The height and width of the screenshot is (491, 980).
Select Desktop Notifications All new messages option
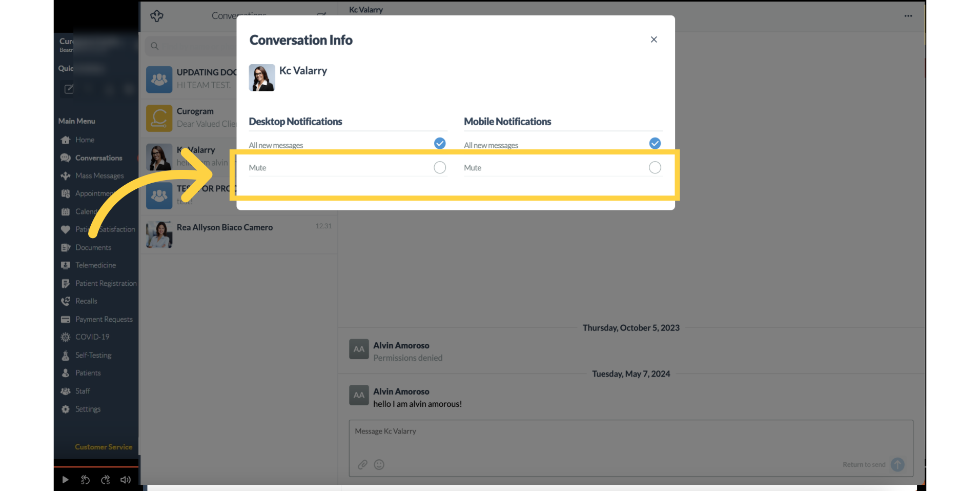(x=439, y=144)
